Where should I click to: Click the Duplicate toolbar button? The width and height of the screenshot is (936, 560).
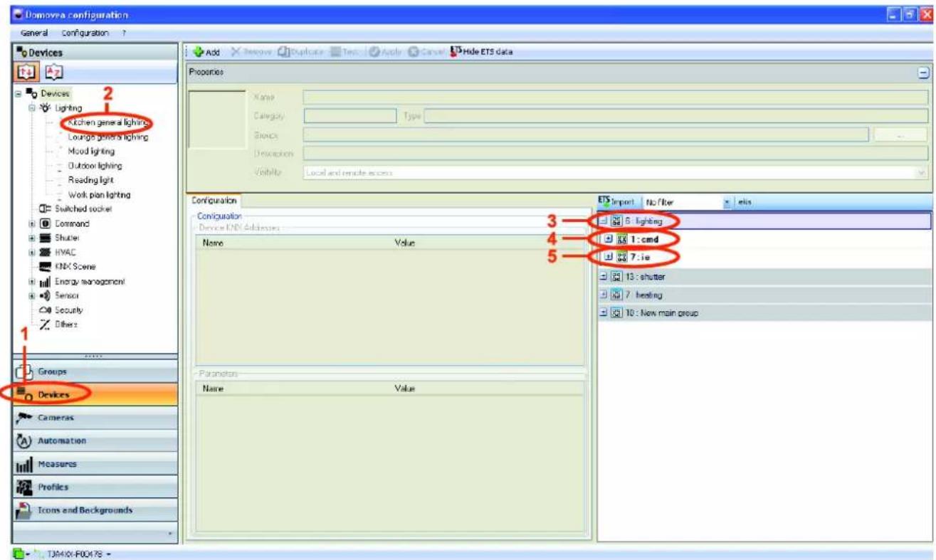coord(300,52)
